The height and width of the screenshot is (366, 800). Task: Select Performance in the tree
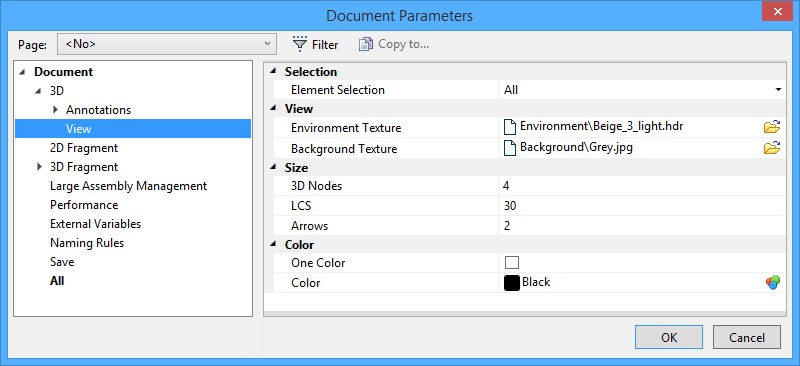point(84,205)
